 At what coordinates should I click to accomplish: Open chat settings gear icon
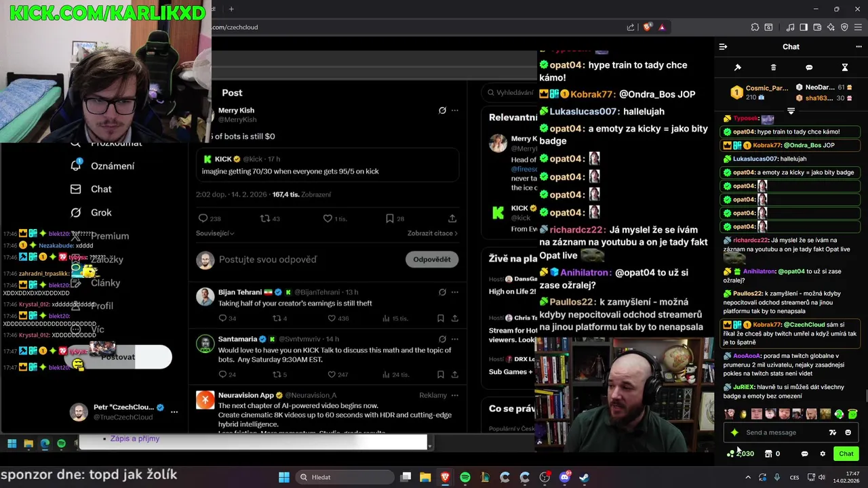[x=823, y=453]
